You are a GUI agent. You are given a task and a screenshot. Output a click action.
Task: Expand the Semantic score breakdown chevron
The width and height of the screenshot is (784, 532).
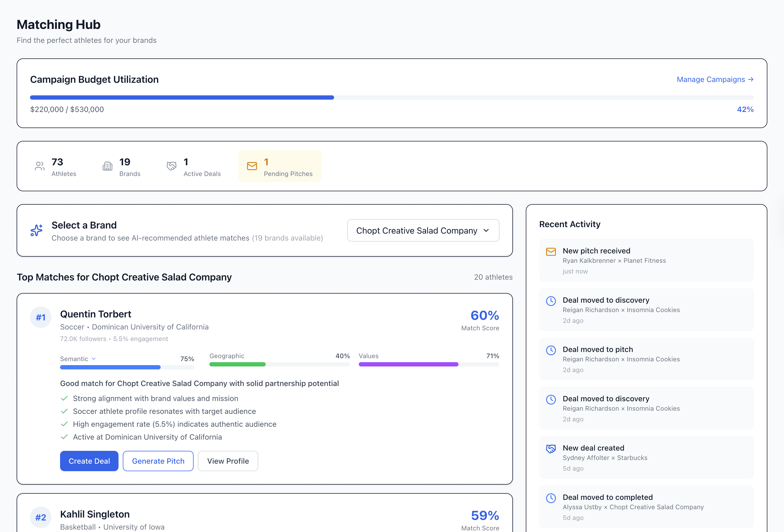pyautogui.click(x=94, y=359)
